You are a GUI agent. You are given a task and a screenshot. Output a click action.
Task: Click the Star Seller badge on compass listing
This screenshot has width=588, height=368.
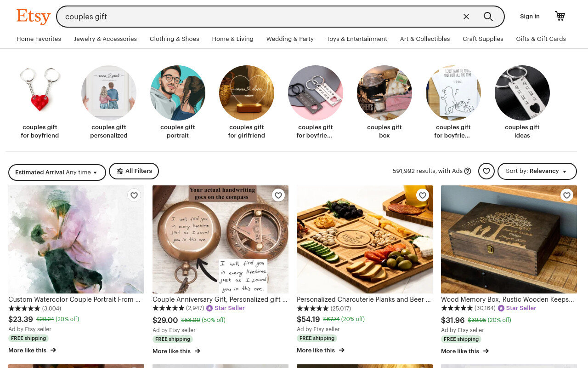pyautogui.click(x=225, y=308)
